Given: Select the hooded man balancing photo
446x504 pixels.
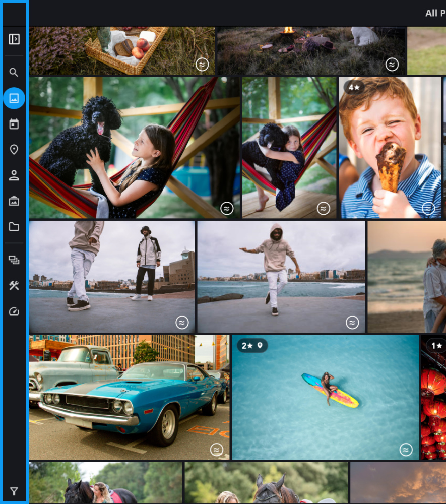Looking at the screenshot, I should tap(281, 276).
